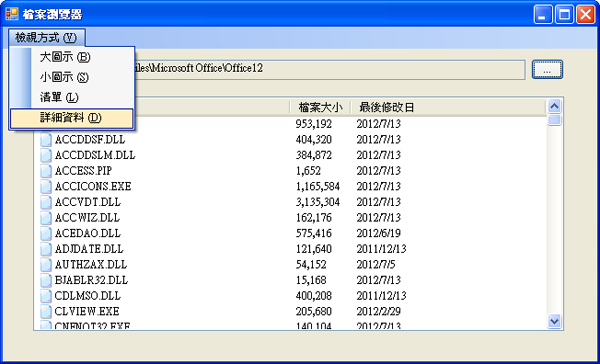This screenshot has width=600, height=364.
Task: Click the ACCESS.PIP file icon
Action: click(x=46, y=171)
